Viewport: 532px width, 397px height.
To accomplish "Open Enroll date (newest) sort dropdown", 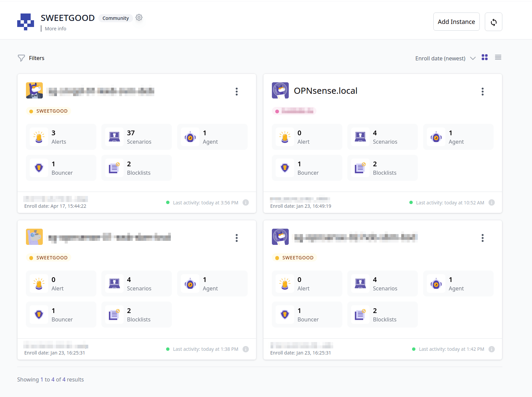I will click(445, 58).
